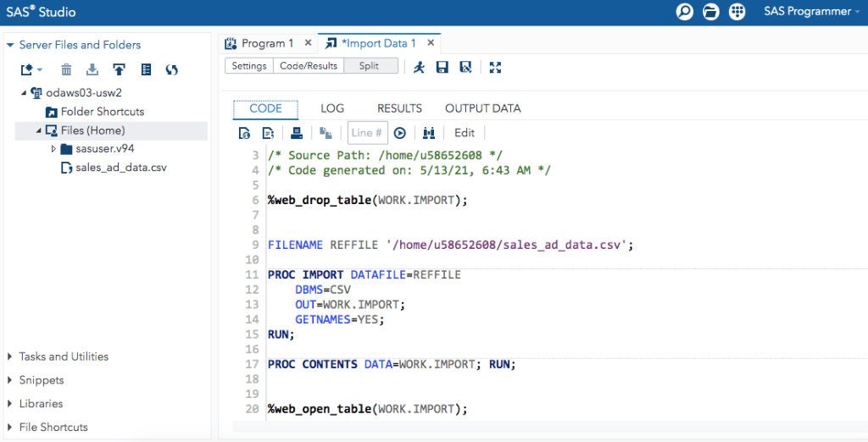Open the search magnifier in the header
868x442 pixels.
point(684,12)
